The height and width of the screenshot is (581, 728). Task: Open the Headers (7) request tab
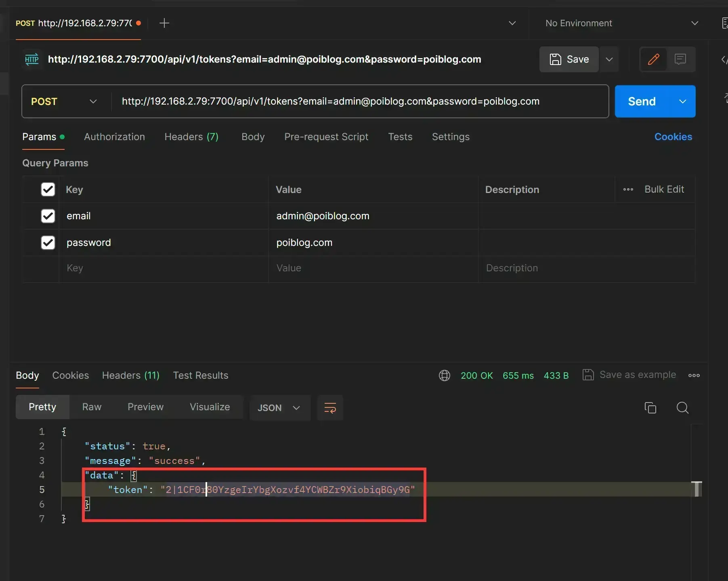[x=191, y=137]
